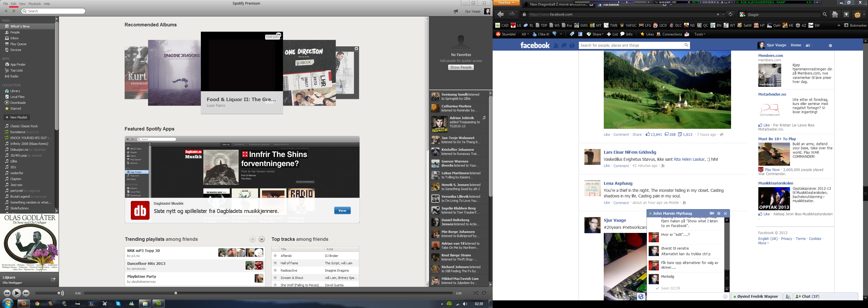Open Facebook friend requests icon

coord(556,45)
